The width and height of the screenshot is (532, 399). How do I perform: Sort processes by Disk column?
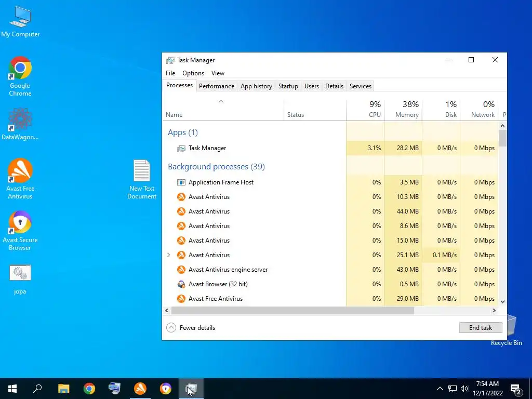441,110
